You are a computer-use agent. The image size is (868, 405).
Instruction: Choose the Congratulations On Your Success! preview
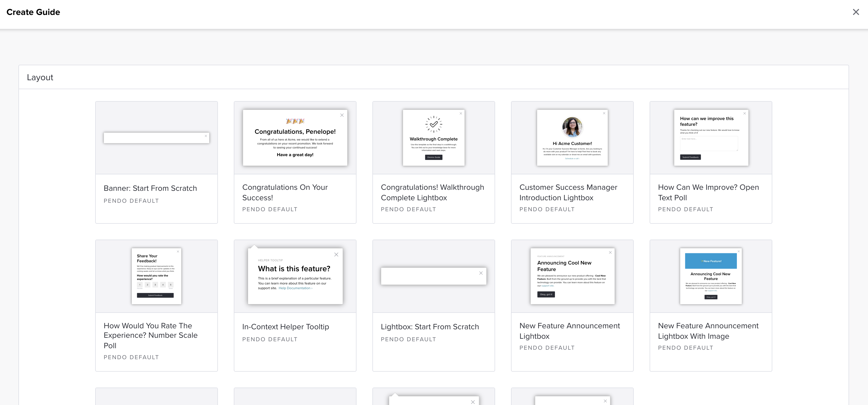pyautogui.click(x=295, y=138)
